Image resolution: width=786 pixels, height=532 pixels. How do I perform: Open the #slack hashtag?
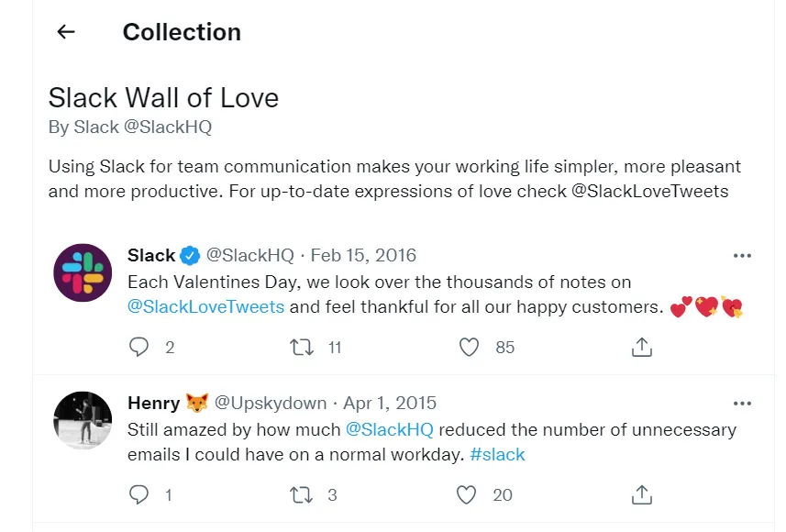496,455
